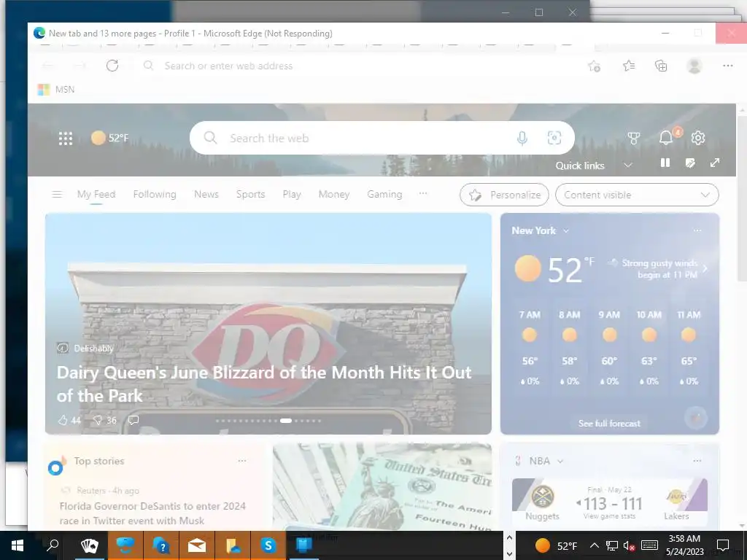This screenshot has width=747, height=560.
Task: Start voice search with microphone icon
Action: 522,138
